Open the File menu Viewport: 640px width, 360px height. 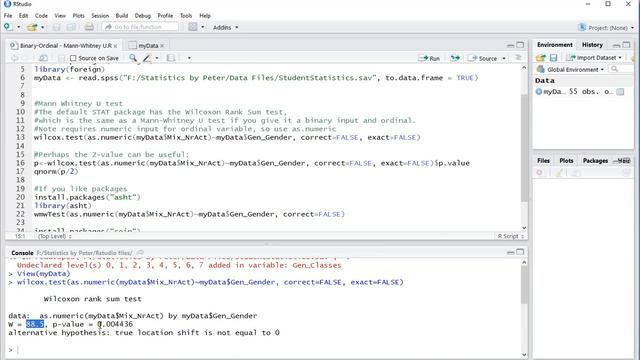coord(8,16)
